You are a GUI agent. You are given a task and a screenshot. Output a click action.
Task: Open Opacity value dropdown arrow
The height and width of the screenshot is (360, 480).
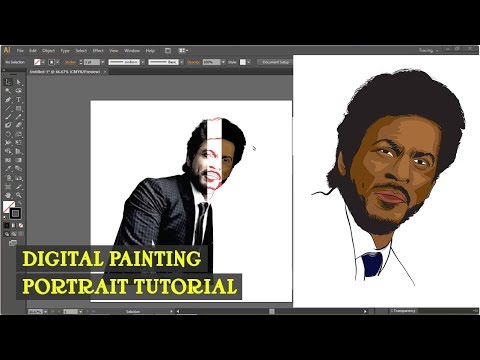tap(223, 62)
